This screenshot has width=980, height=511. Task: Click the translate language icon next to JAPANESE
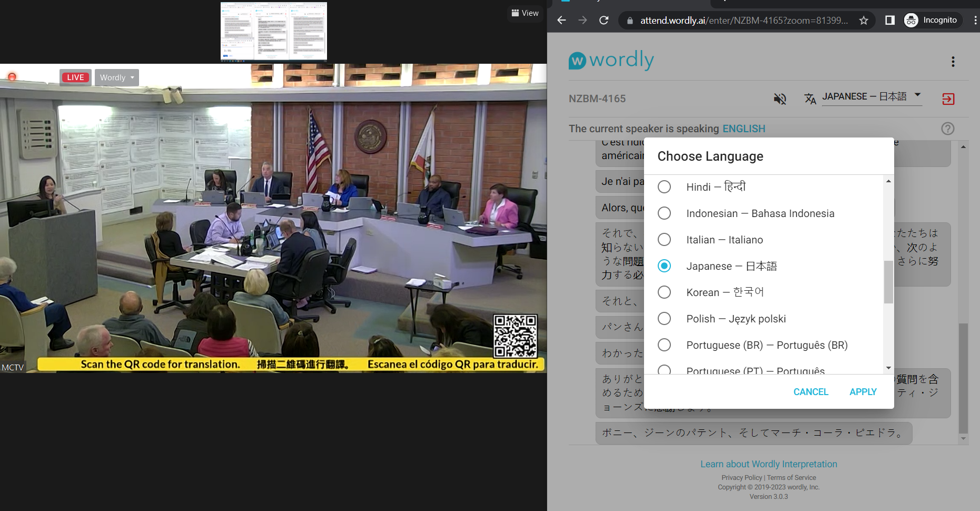tap(810, 99)
